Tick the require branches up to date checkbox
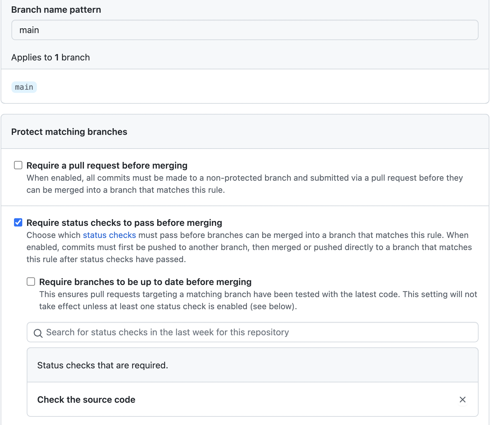This screenshot has width=504, height=425. click(31, 282)
